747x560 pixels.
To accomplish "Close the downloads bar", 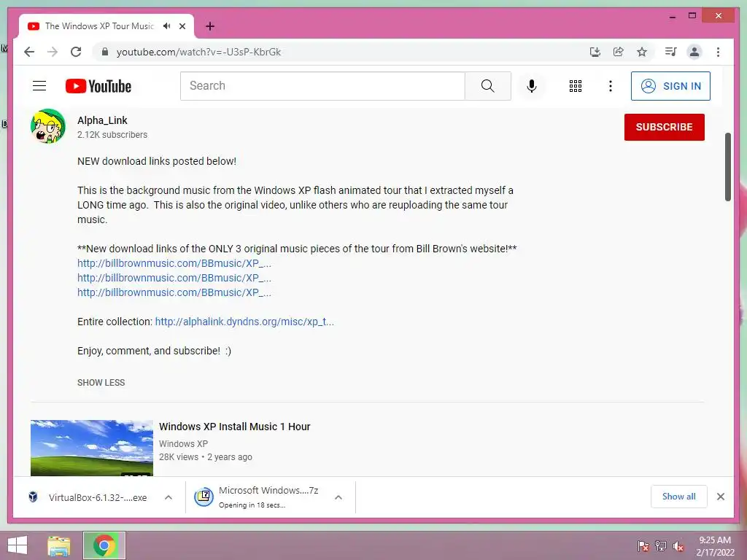I will (721, 497).
